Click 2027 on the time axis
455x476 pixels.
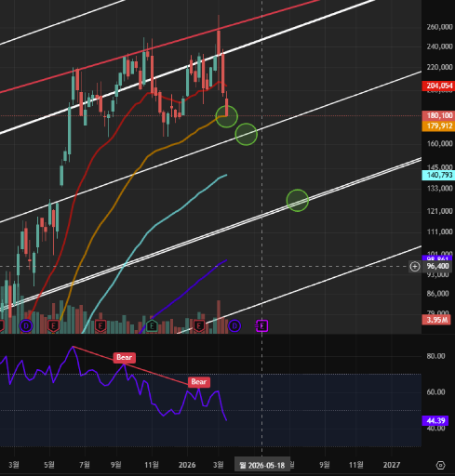[x=392, y=465]
